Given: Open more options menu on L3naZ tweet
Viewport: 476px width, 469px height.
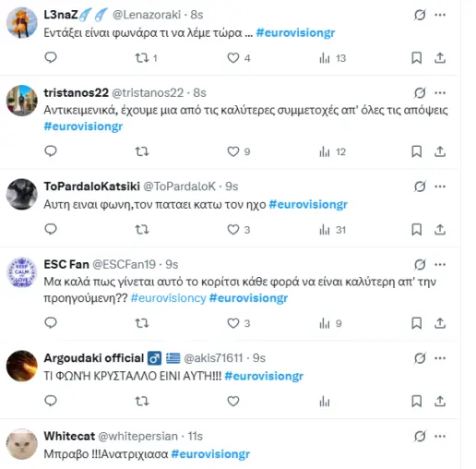Looking at the screenshot, I should pos(440,15).
